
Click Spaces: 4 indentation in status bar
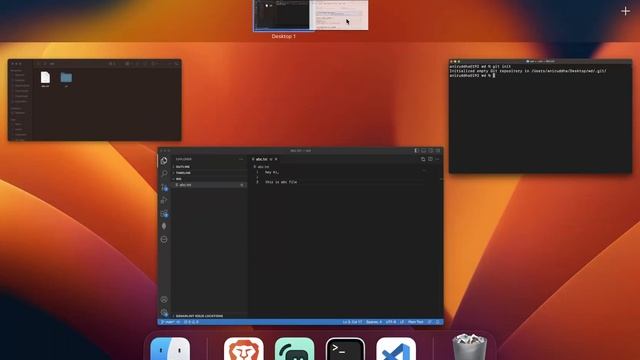pos(374,322)
